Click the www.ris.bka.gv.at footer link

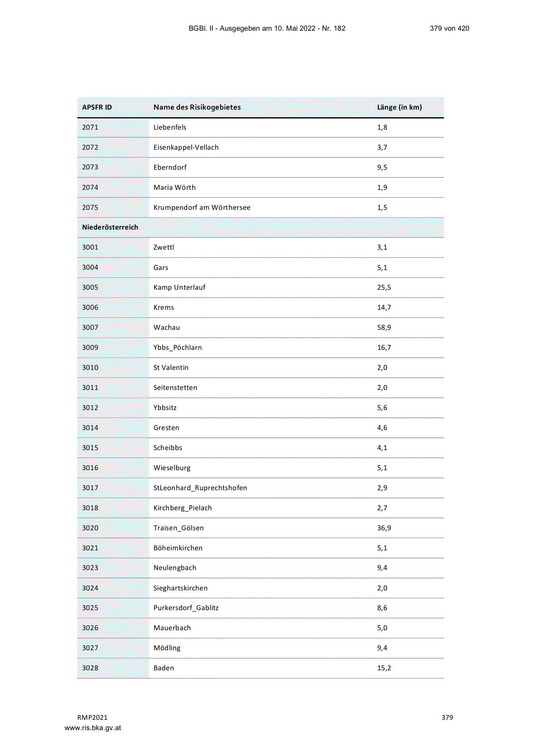93,728
